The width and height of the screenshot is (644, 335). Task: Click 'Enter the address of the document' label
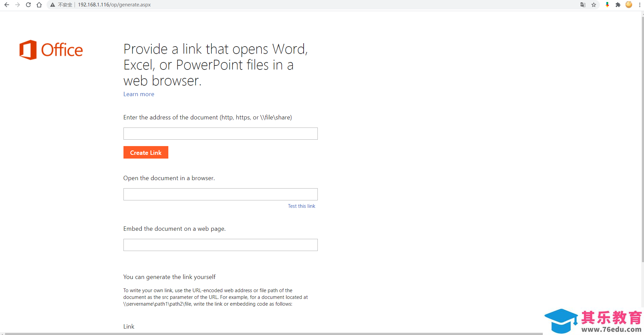tap(207, 117)
